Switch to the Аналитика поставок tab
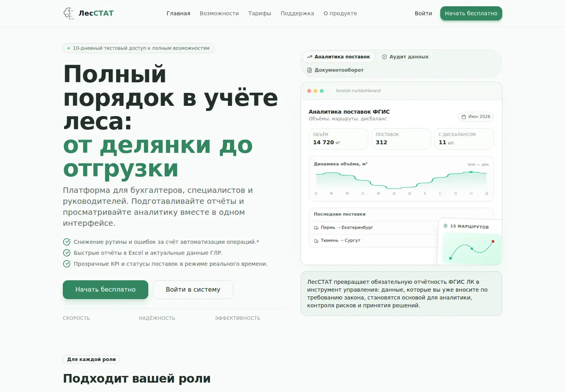 [x=339, y=57]
